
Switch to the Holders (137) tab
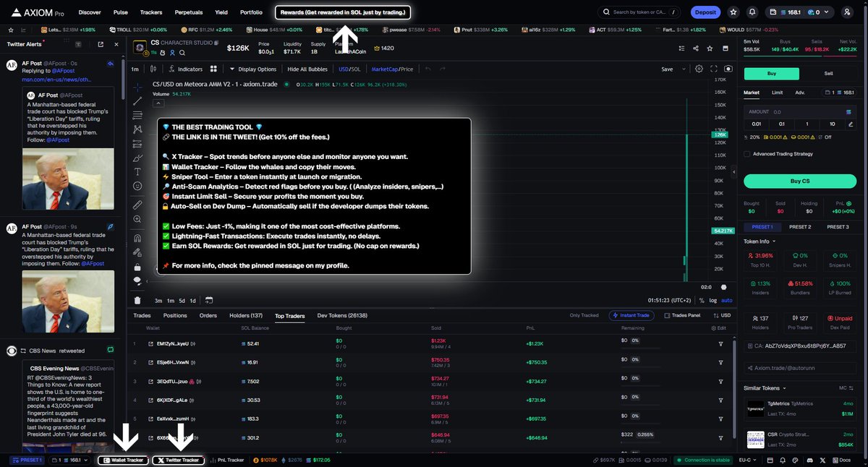pos(246,316)
